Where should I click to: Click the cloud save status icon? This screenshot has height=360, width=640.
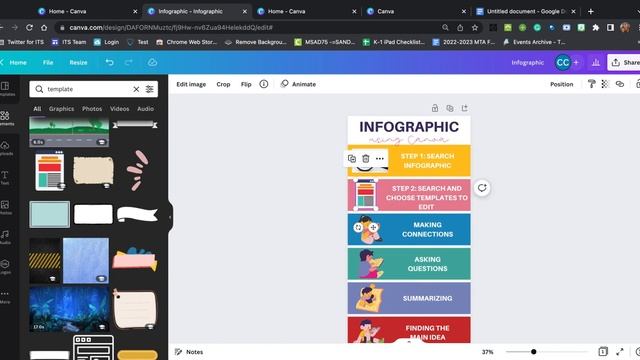(152, 62)
